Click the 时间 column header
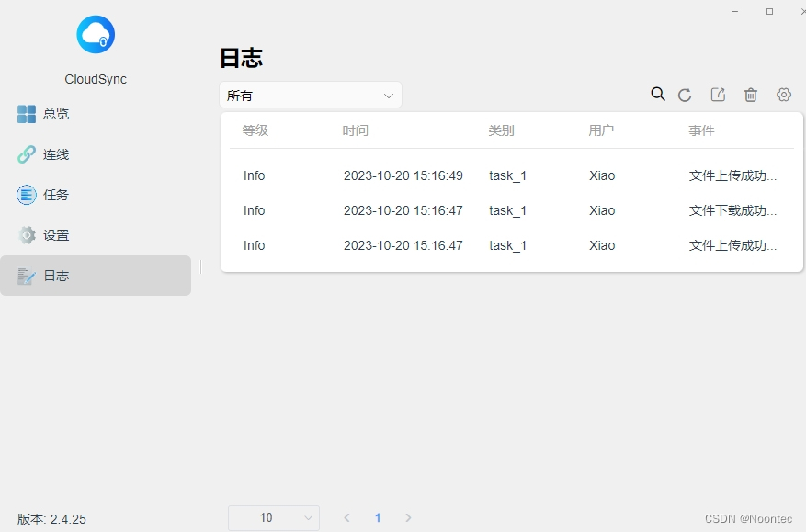 (355, 130)
